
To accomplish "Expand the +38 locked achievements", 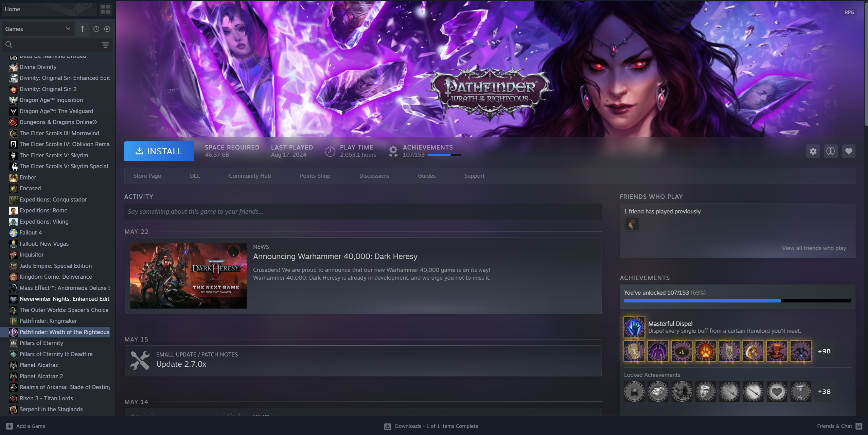I will coord(824,391).
